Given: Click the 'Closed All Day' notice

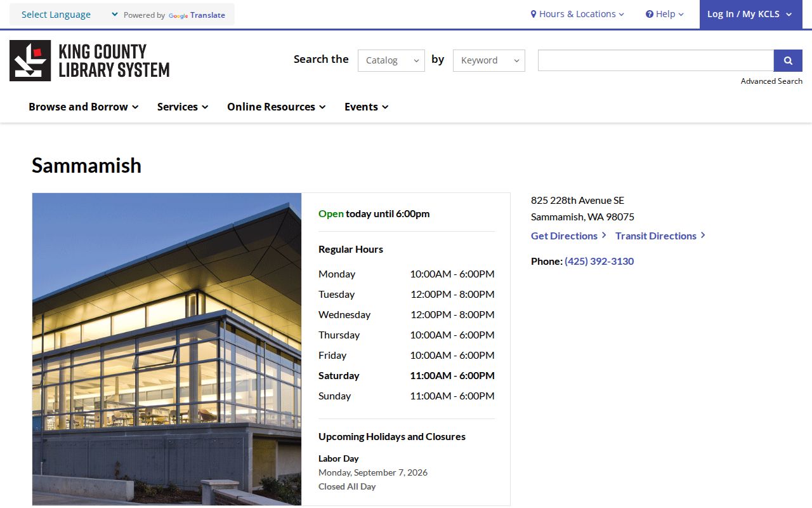Looking at the screenshot, I should [347, 486].
